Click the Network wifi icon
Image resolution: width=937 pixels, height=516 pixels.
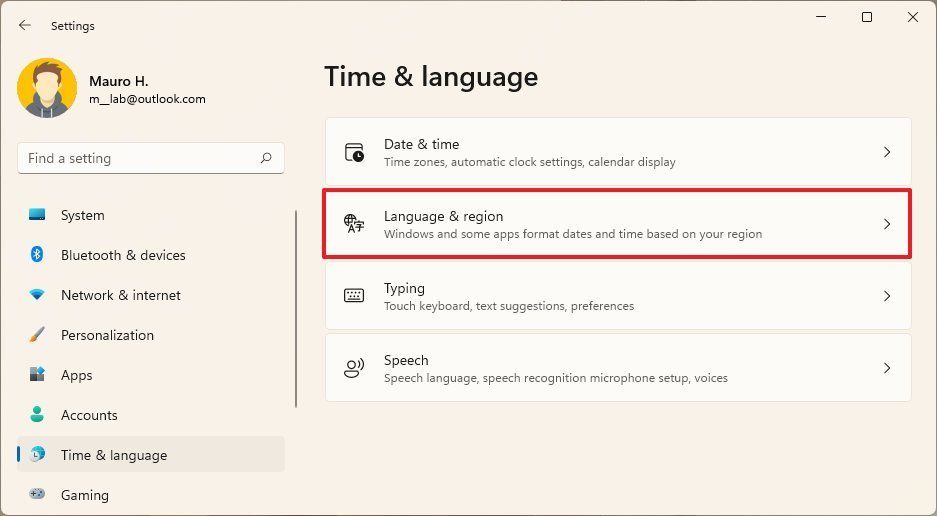point(37,295)
